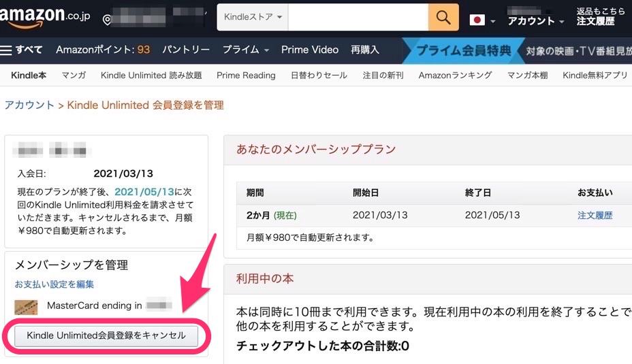Open Amazonランキング tab
632x364 pixels.
455,76
